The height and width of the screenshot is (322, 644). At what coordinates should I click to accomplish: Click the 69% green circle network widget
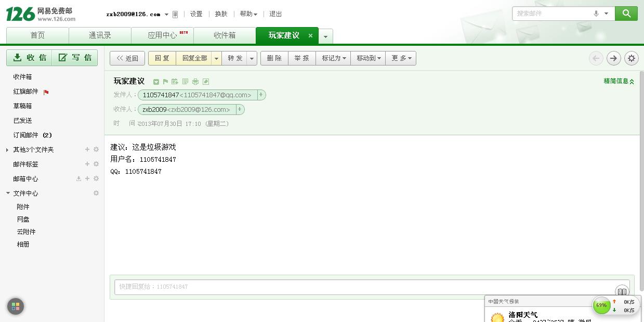601,305
